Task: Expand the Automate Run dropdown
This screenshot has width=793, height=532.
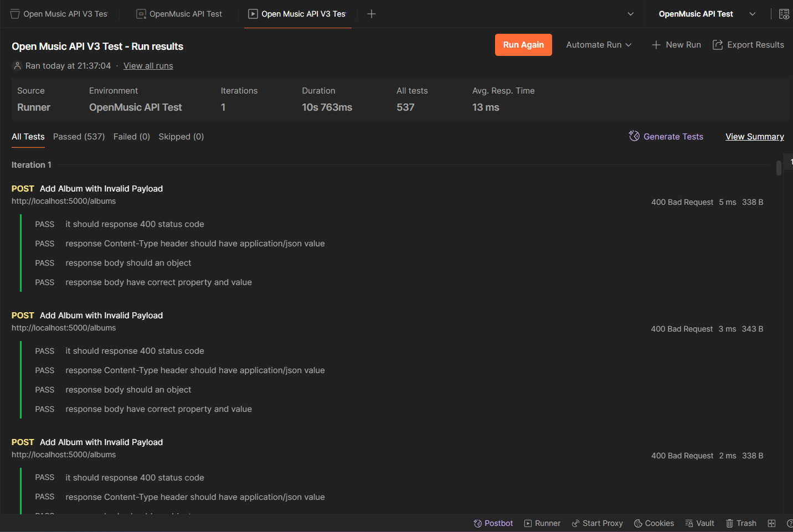Action: pyautogui.click(x=599, y=45)
